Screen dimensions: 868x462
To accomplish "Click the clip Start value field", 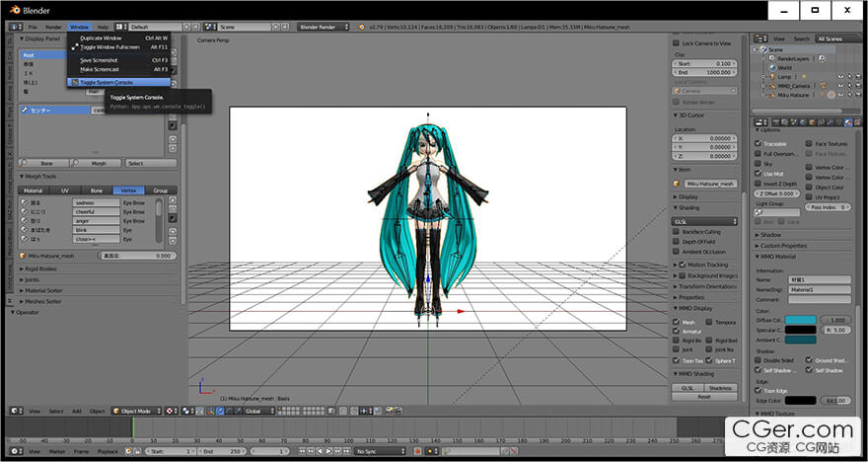I will tap(704, 63).
